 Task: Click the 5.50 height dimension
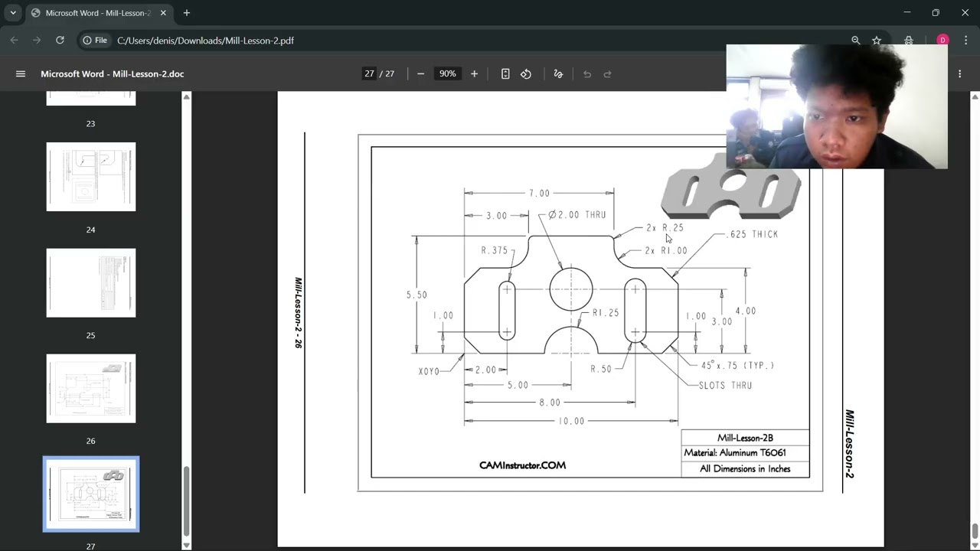point(416,295)
